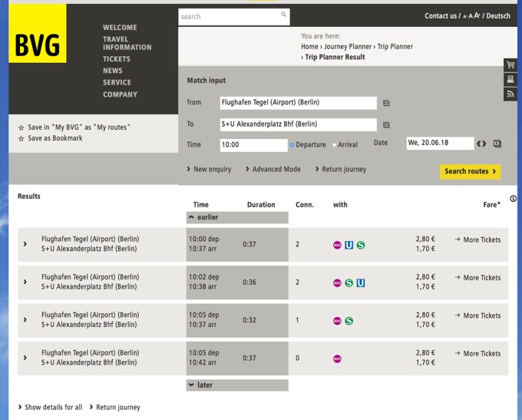The height and width of the screenshot is (420, 522).
Task: Select the Arrival radio button
Action: click(335, 145)
